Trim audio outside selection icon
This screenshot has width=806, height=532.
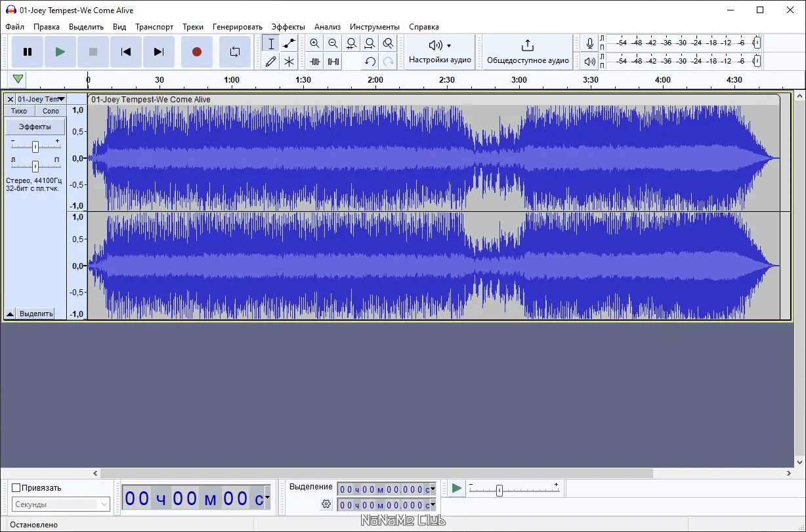coord(315,62)
